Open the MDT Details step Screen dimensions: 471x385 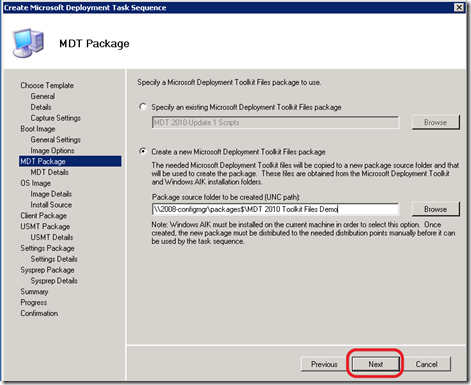point(49,172)
